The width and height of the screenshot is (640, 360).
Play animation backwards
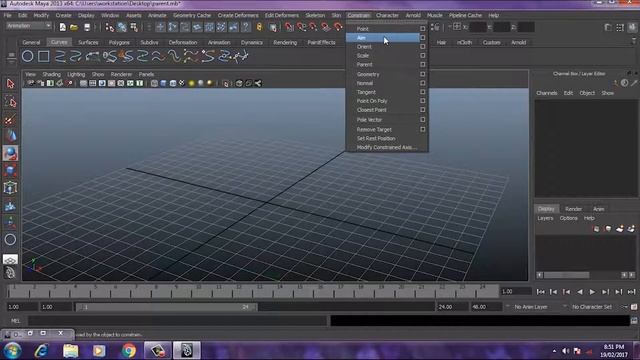[x=580, y=292]
